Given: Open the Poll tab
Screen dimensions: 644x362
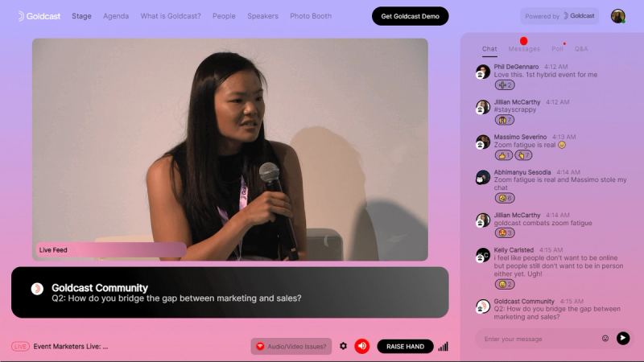Looking at the screenshot, I should click(x=557, y=49).
